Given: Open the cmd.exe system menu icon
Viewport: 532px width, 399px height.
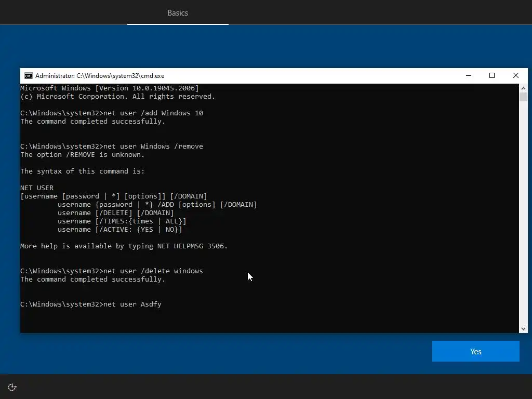Looking at the screenshot, I should 29,76.
